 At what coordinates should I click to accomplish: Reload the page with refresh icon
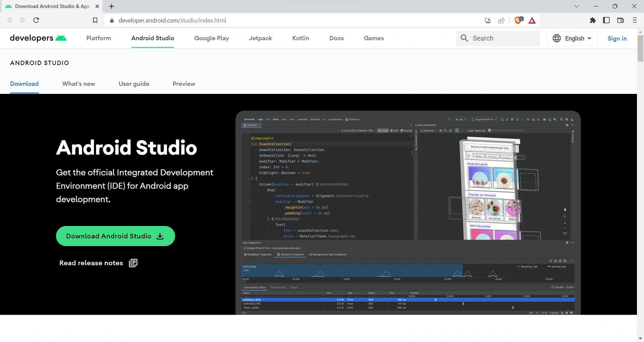click(x=36, y=20)
